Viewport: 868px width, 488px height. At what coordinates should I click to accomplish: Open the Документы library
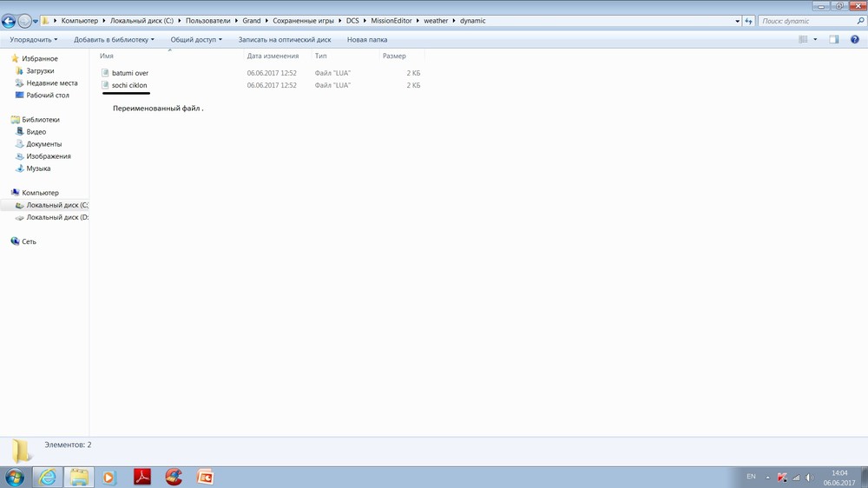pyautogui.click(x=44, y=144)
